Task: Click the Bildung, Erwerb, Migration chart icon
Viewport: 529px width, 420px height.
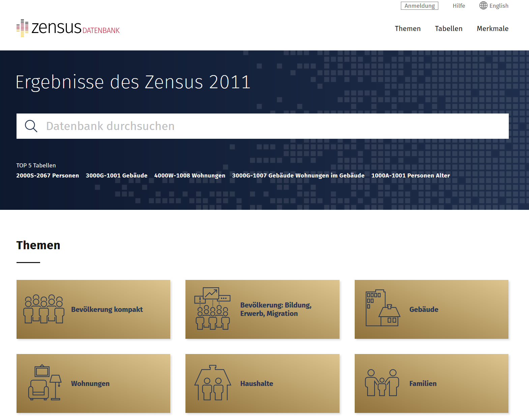Action: point(212,309)
